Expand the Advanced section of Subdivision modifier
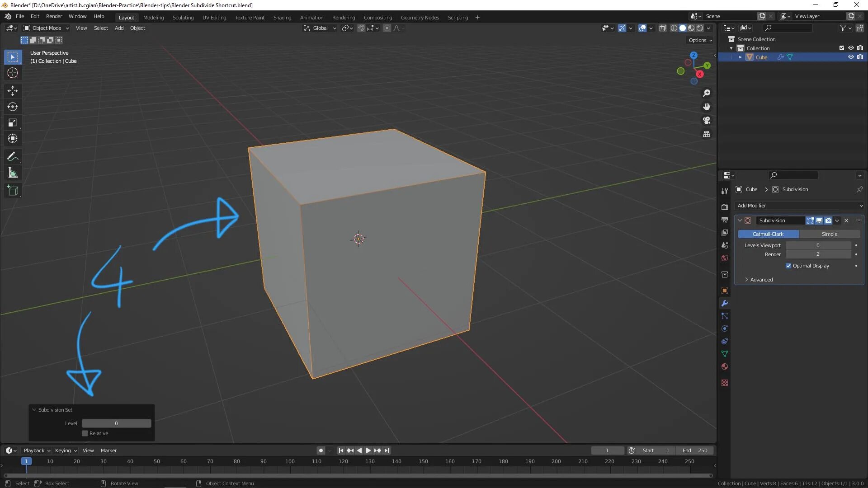This screenshot has width=868, height=488. (761, 280)
